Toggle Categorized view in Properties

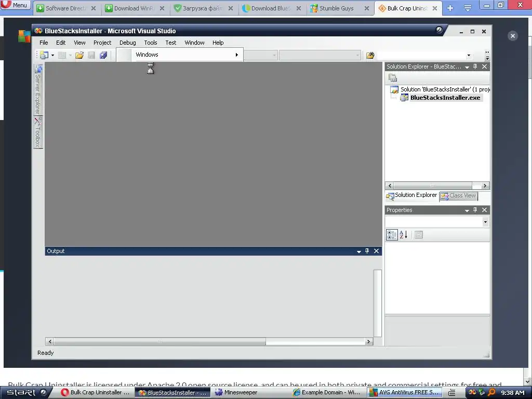click(392, 235)
